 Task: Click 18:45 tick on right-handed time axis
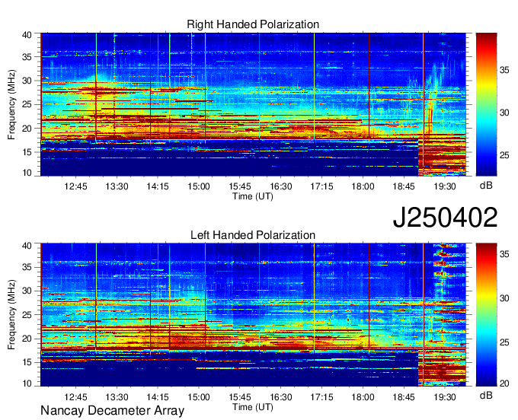(x=404, y=186)
